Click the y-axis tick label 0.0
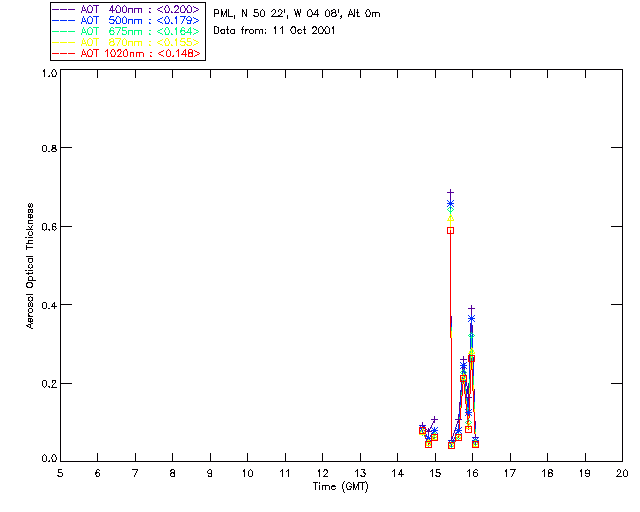This screenshot has height=512, width=640. [49, 459]
